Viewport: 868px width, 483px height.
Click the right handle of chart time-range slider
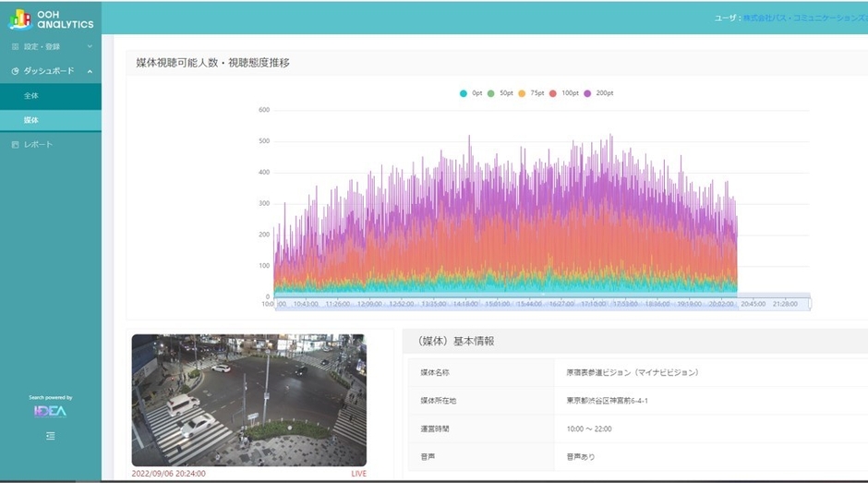click(x=810, y=303)
